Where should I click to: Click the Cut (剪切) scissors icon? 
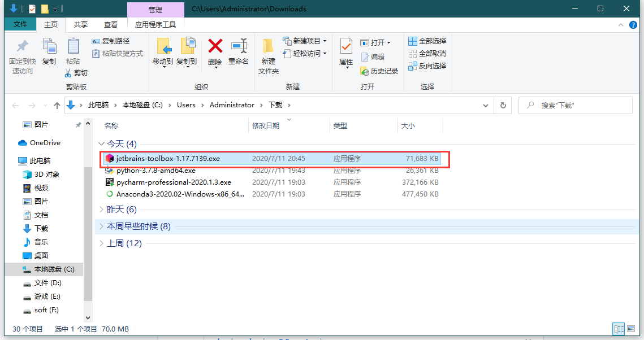click(x=68, y=73)
